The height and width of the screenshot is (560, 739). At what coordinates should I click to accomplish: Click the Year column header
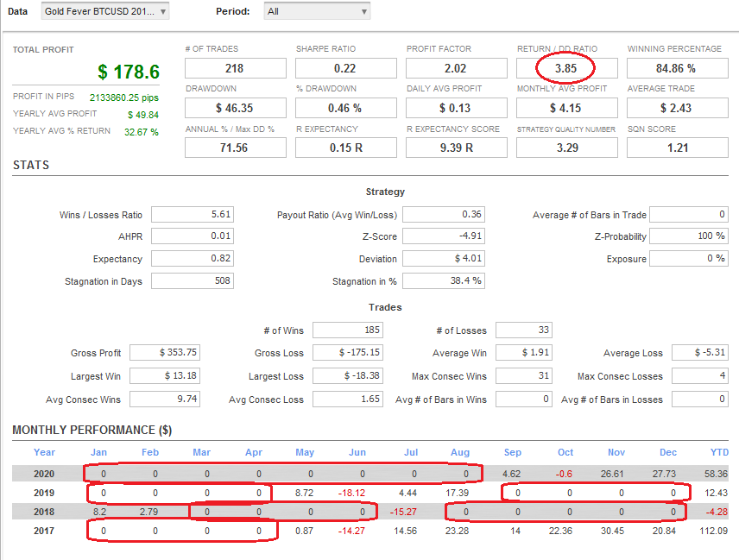(x=44, y=452)
